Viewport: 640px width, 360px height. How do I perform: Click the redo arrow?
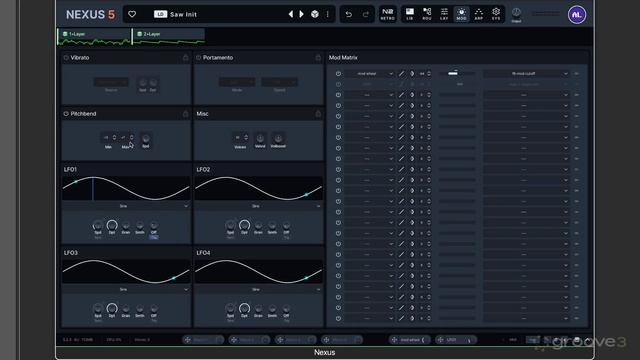[x=366, y=15]
